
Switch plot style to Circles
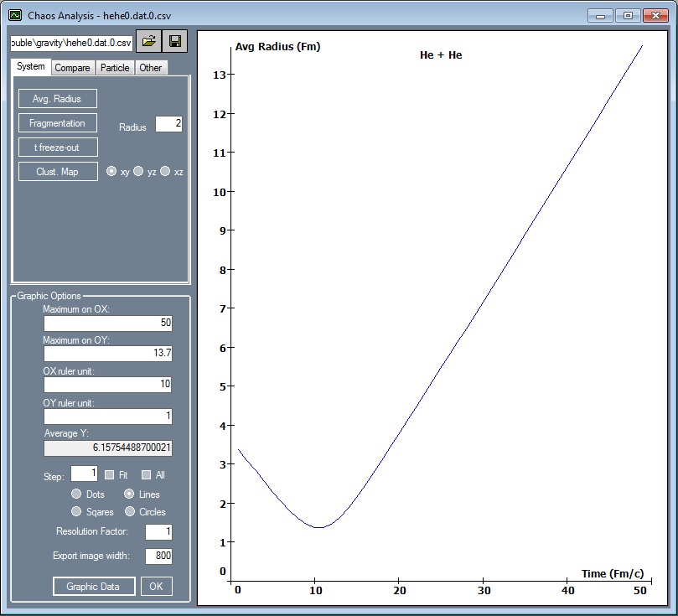pyautogui.click(x=130, y=511)
